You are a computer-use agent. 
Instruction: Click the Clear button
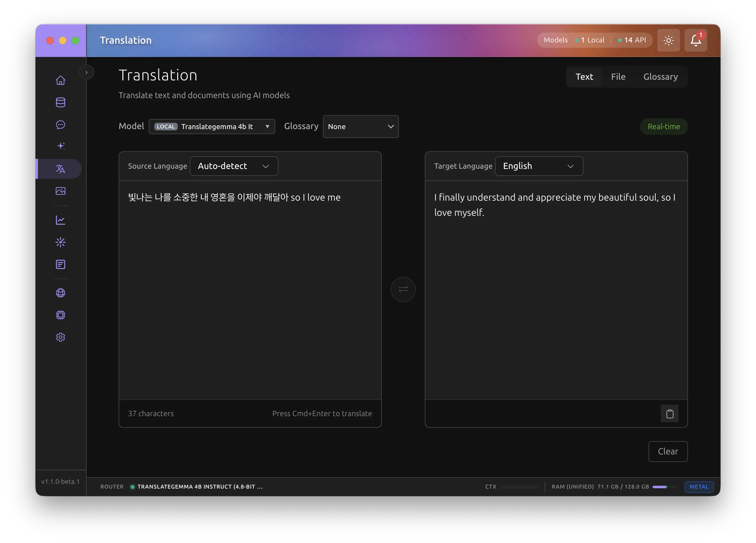668,451
